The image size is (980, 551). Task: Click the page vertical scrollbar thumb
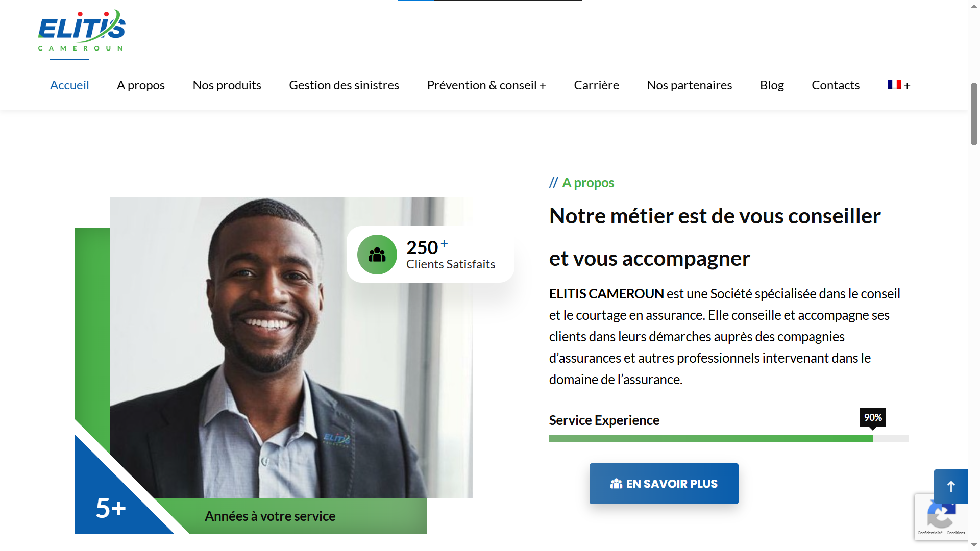tap(974, 114)
